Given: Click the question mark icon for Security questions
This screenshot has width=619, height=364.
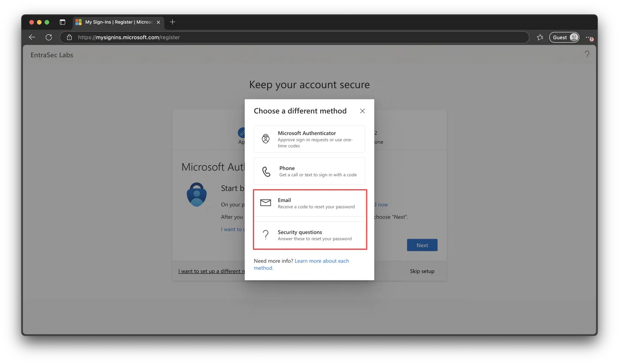Looking at the screenshot, I should pos(266,235).
